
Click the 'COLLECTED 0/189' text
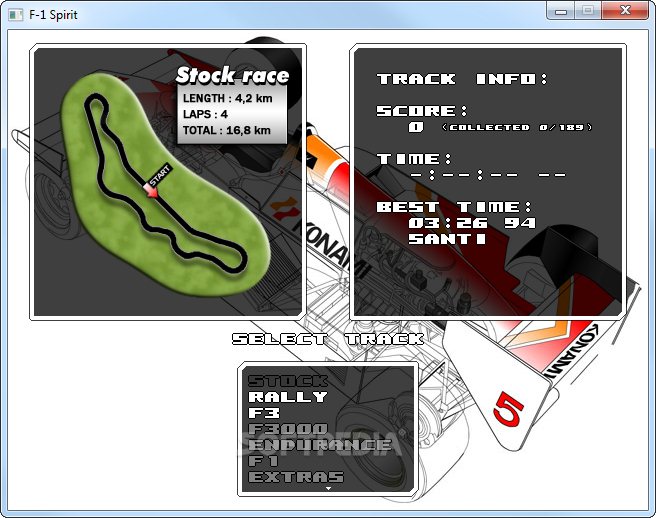pos(517,127)
